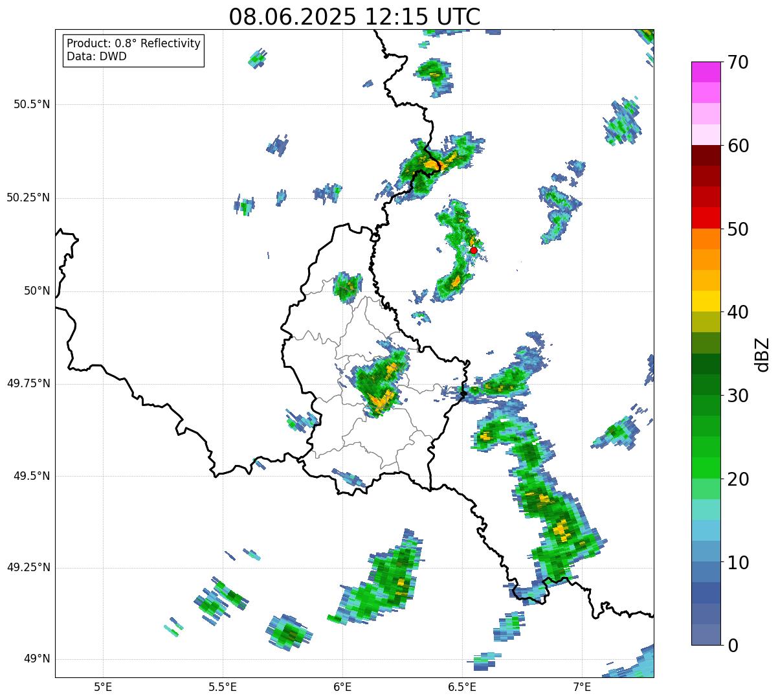Image resolution: width=778 pixels, height=700 pixels.
Task: Click the '49°N' latitude label
Action: click(37, 659)
